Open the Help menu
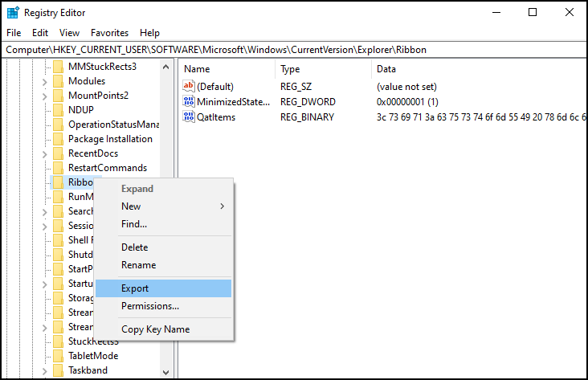588x380 pixels. (x=149, y=33)
